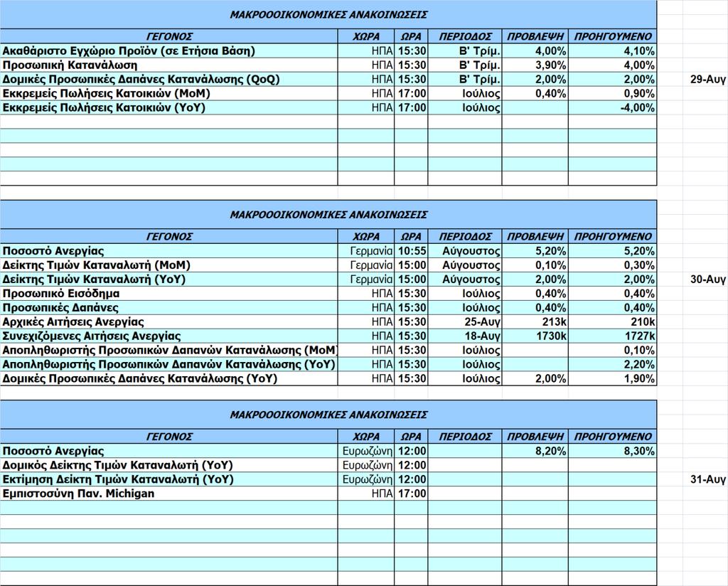The height and width of the screenshot is (586, 728).
Task: Select previous value 8,30% for Eurozone unemployment
Action: click(x=612, y=451)
